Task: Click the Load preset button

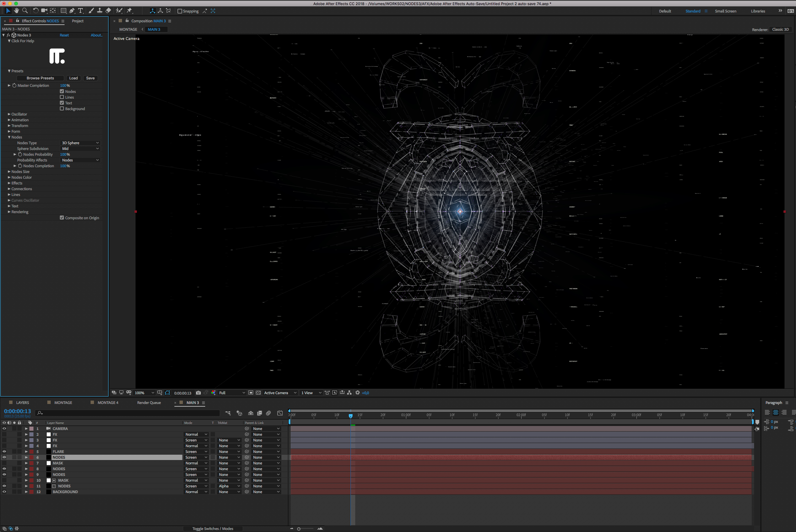Action: coord(74,78)
